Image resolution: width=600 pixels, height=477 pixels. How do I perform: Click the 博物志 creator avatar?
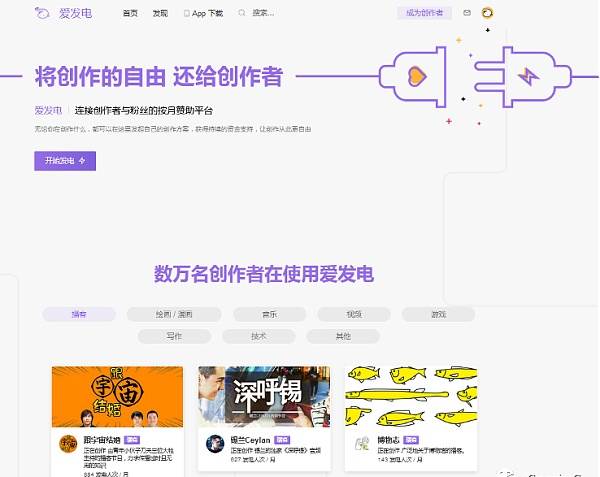pyautogui.click(x=362, y=444)
